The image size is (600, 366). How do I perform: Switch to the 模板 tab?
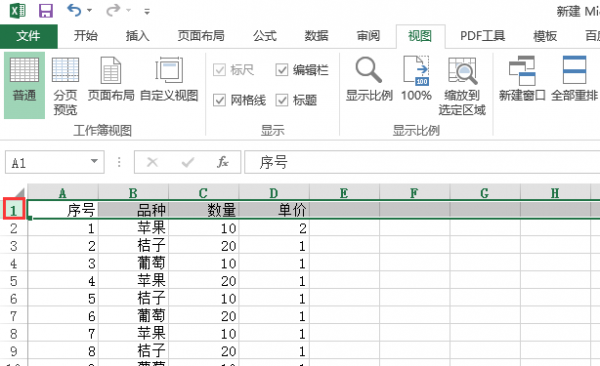click(x=545, y=36)
